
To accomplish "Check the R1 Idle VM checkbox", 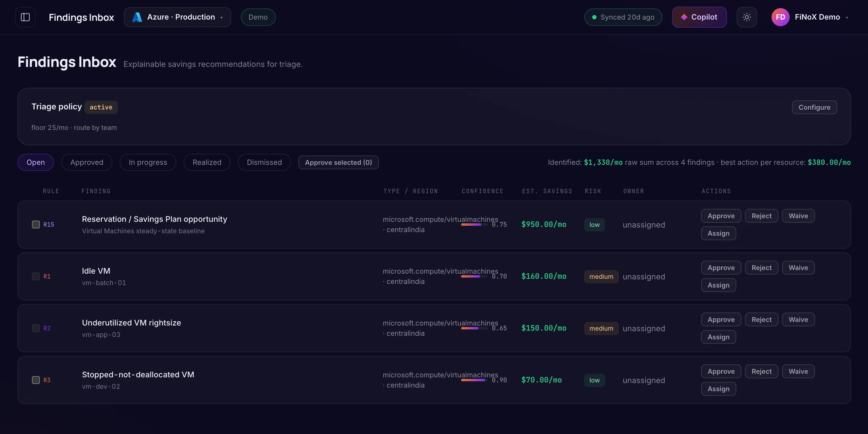I will click(x=36, y=276).
